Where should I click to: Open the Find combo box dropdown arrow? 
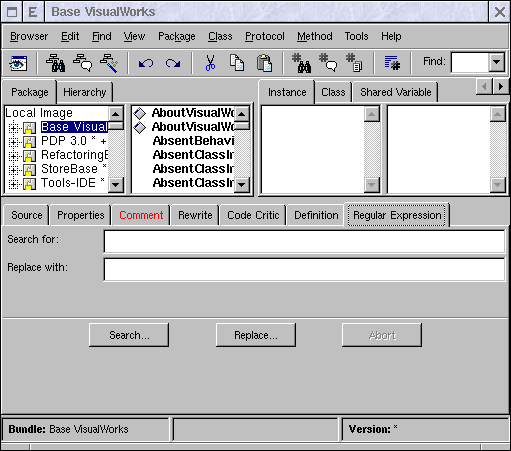pos(496,62)
